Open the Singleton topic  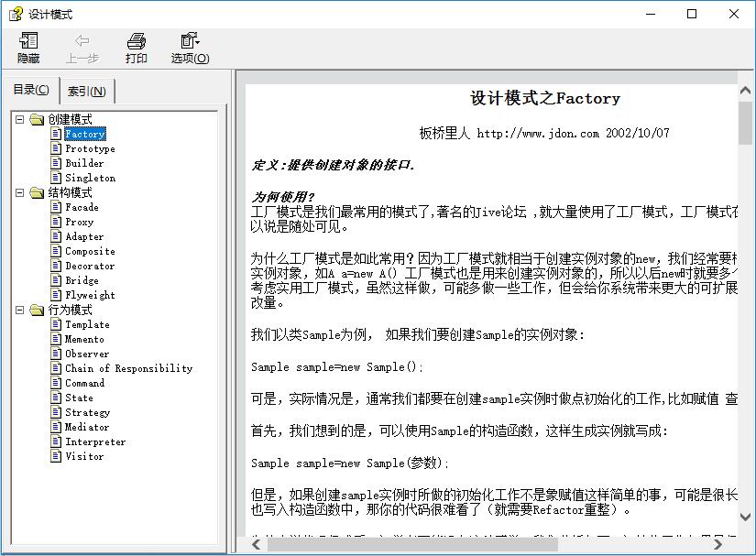[x=90, y=178]
